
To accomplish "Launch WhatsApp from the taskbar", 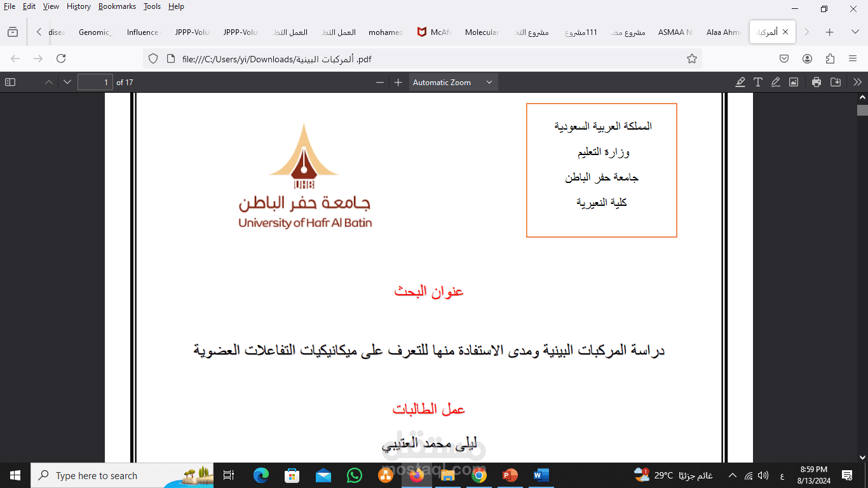I will coord(355,475).
